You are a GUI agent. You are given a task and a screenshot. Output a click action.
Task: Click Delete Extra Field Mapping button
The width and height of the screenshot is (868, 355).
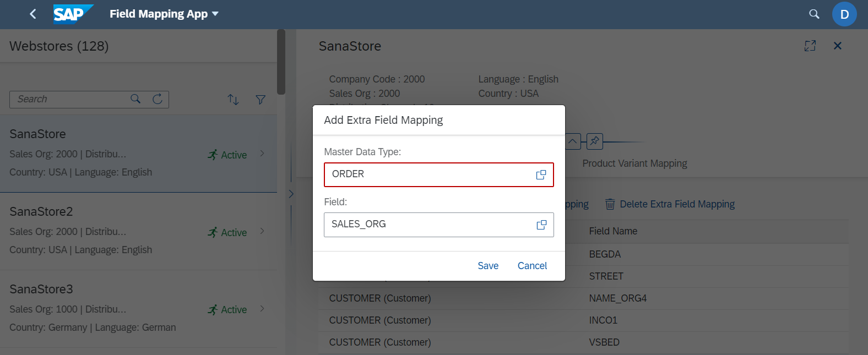(x=670, y=204)
